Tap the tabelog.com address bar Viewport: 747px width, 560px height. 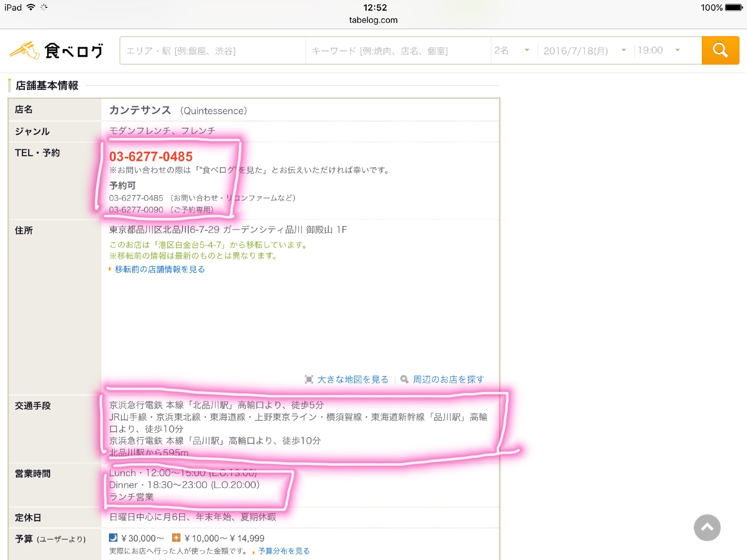[373, 20]
